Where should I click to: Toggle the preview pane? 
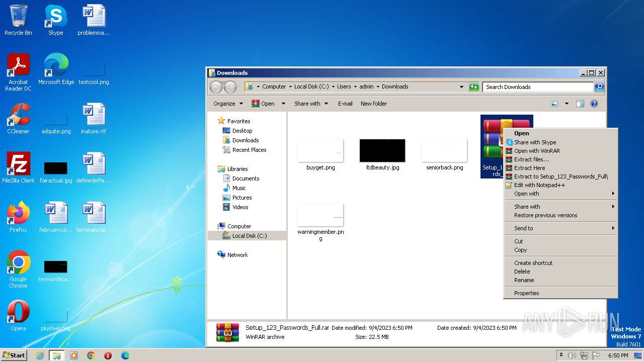coord(580,104)
